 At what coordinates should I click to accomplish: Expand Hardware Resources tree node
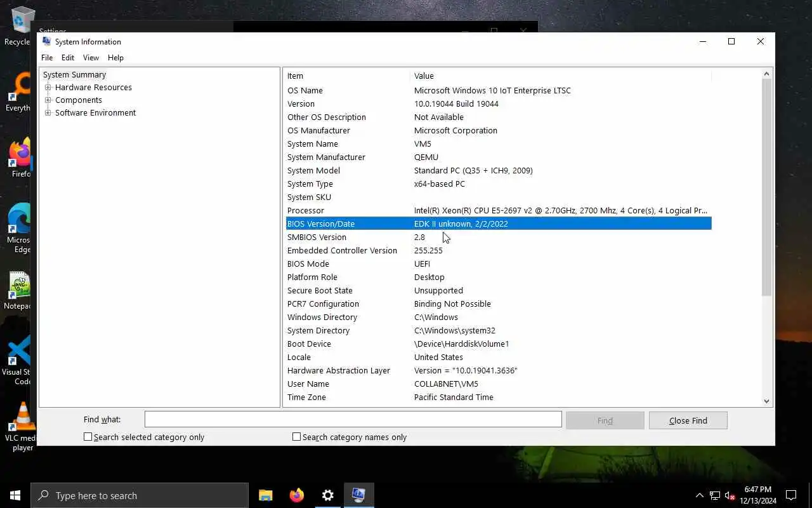click(48, 88)
